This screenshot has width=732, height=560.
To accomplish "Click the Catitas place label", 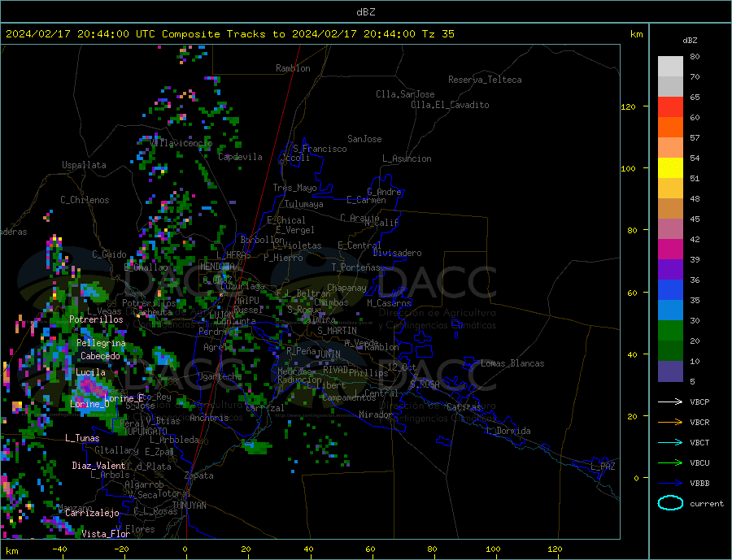I will pyautogui.click(x=464, y=407).
